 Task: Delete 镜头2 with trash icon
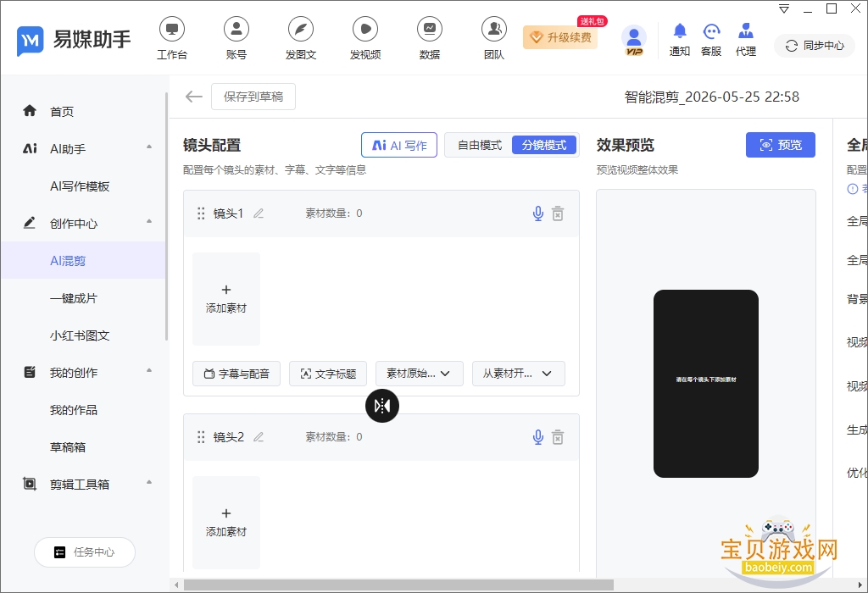pos(558,437)
